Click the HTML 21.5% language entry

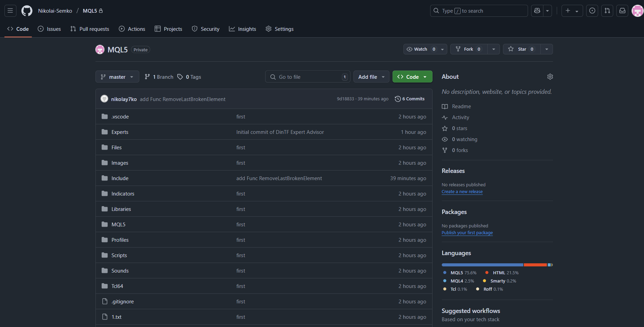[502, 273]
